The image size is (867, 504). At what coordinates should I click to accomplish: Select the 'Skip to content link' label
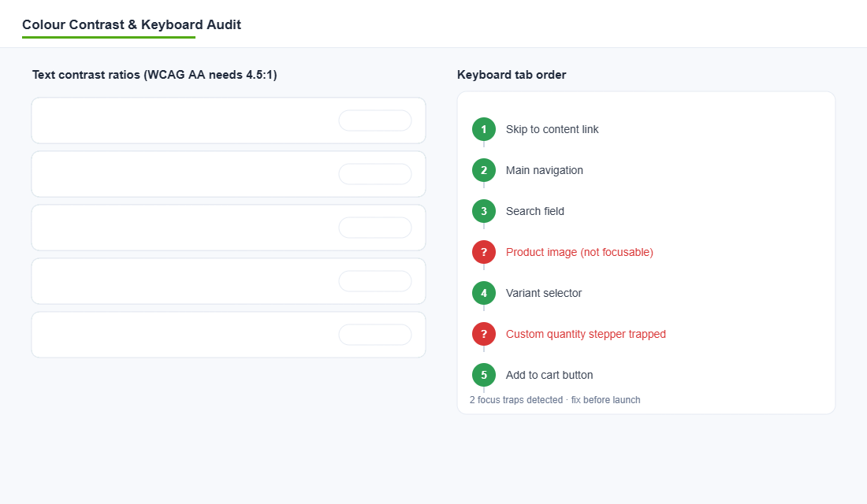(552, 129)
